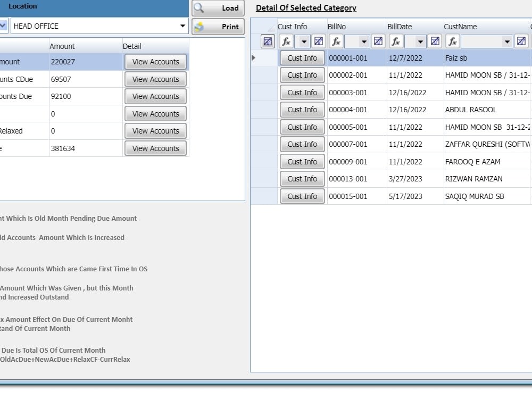
Task: Click the filter editor icon at the grid's left corner
Action: click(268, 41)
